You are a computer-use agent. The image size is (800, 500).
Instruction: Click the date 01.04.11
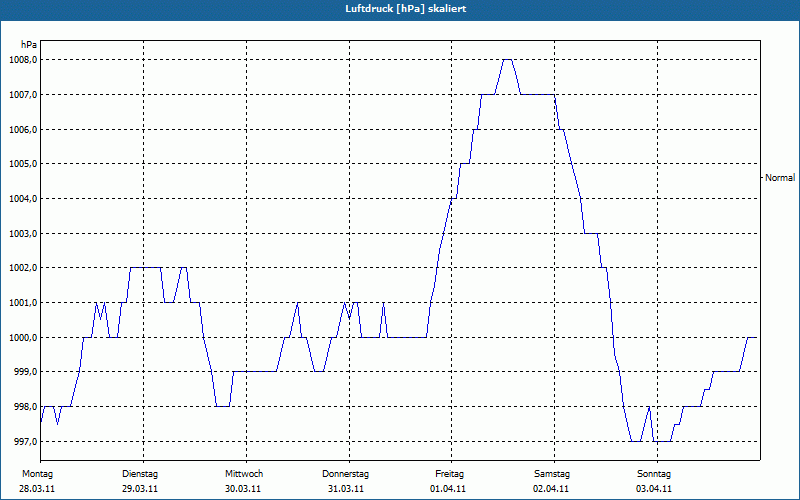[x=448, y=489]
